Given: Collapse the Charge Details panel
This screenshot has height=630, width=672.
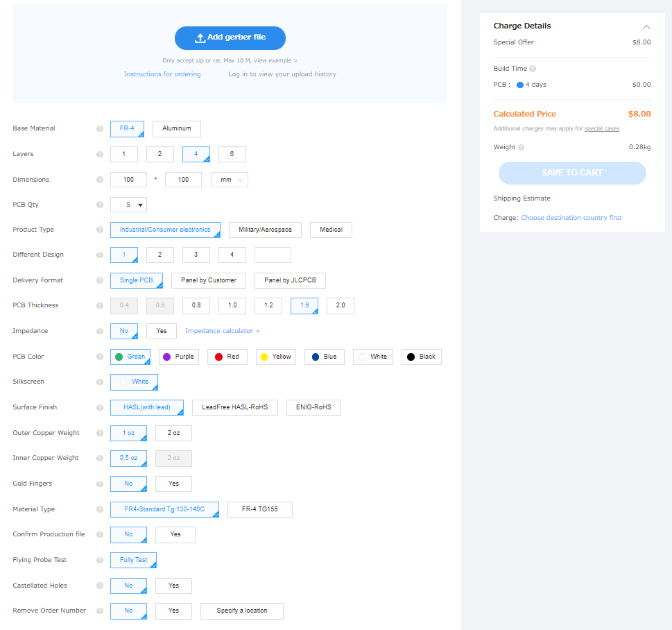Looking at the screenshot, I should coord(647,27).
